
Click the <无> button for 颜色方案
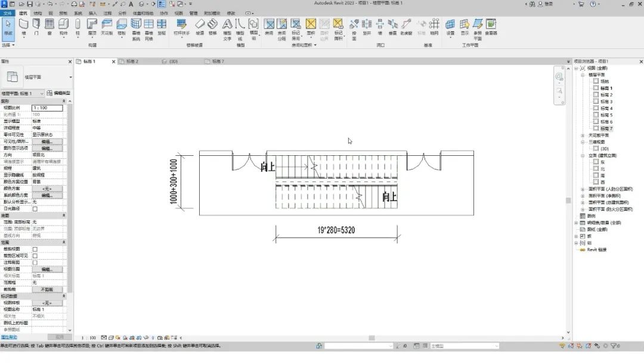click(x=47, y=189)
